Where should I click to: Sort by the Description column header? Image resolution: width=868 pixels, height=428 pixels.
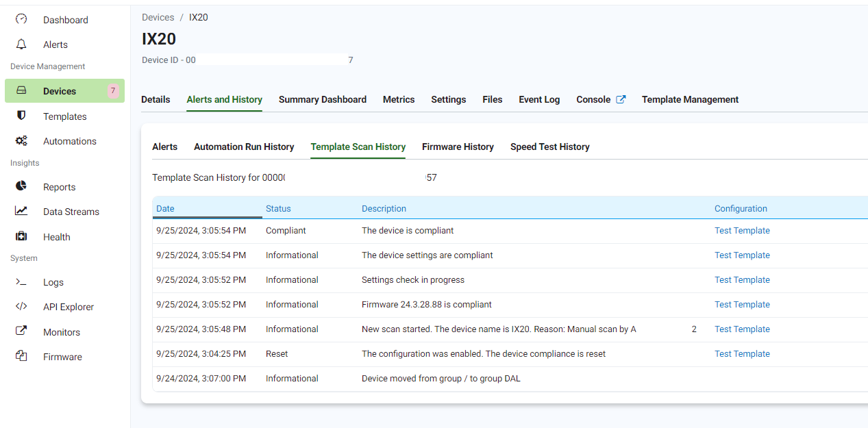coord(384,208)
